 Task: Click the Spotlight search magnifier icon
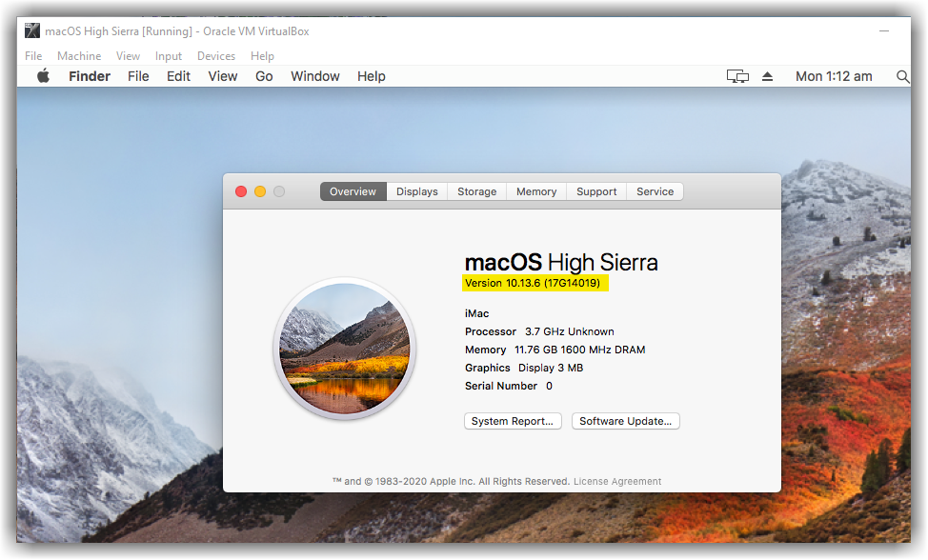click(902, 76)
